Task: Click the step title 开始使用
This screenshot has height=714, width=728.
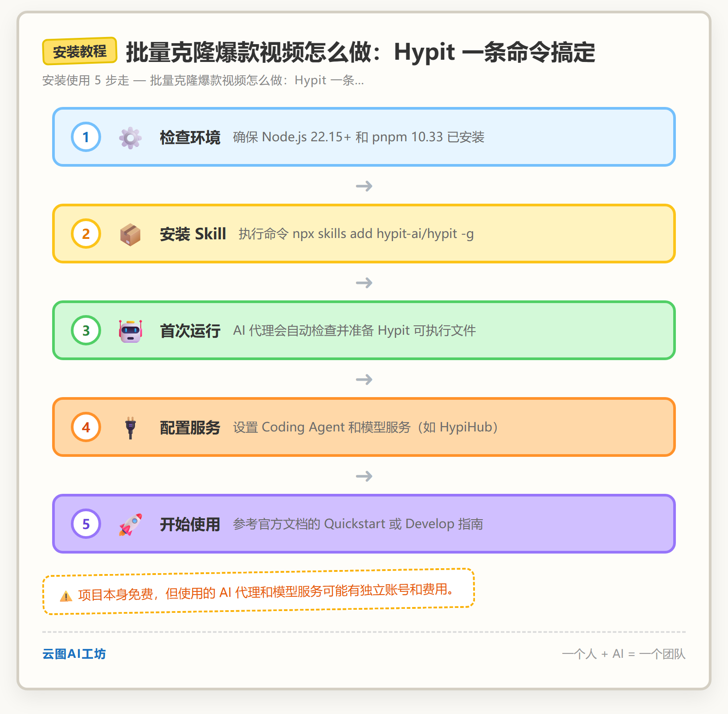Action: 190,524
